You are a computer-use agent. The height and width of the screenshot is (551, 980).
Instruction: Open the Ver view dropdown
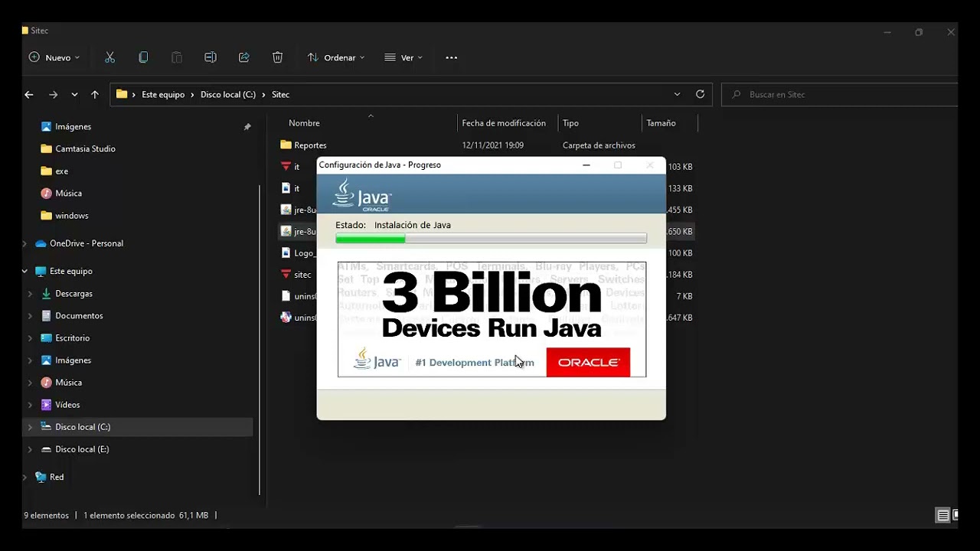(x=403, y=57)
